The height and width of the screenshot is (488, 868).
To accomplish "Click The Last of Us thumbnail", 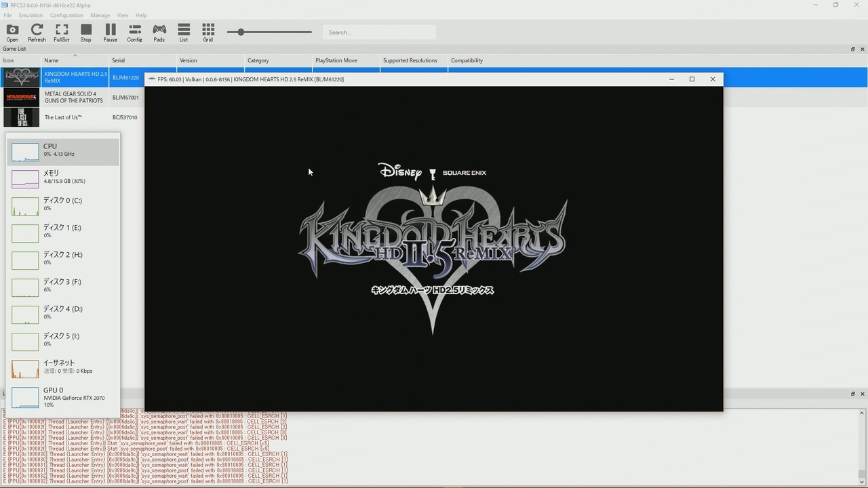I will click(x=21, y=117).
